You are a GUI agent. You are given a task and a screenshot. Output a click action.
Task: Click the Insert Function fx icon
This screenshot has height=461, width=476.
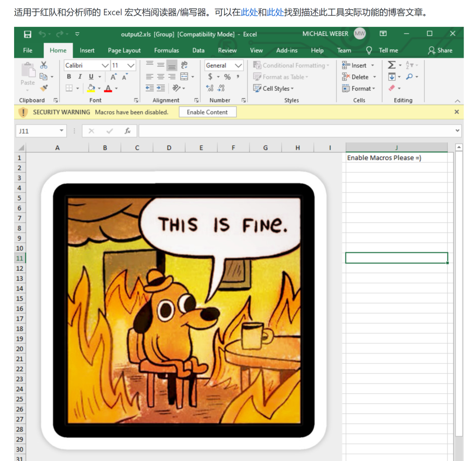(128, 131)
